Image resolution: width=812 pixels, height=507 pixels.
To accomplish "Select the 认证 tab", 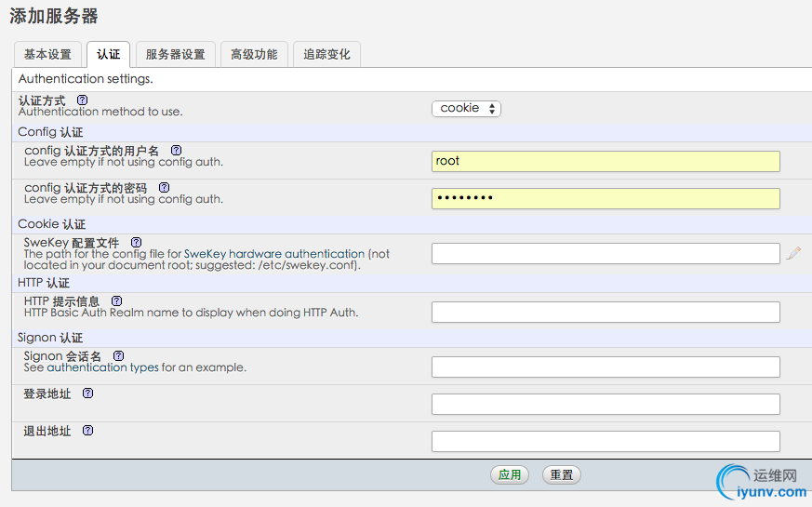I will click(108, 54).
